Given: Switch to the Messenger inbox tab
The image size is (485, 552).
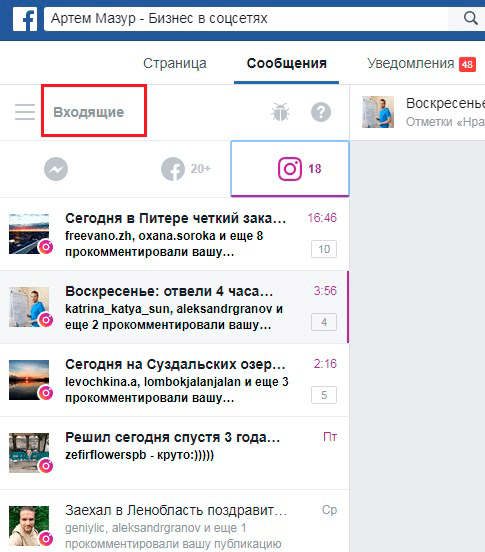Looking at the screenshot, I should tap(56, 169).
